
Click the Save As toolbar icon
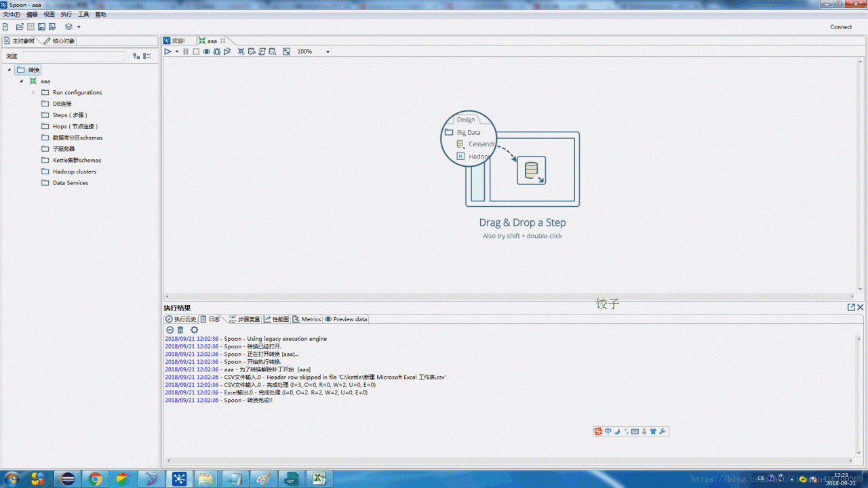[x=52, y=27]
